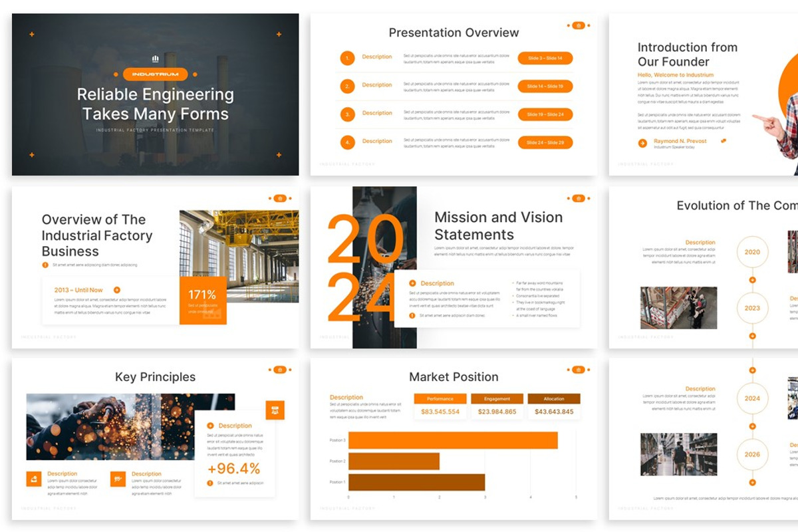
Task: Click the 2013 – Until Now heading
Action: click(79, 290)
